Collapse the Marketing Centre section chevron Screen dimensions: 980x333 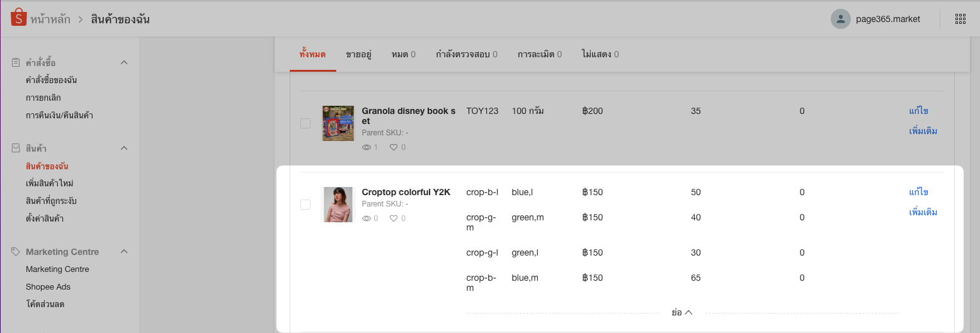click(x=124, y=252)
